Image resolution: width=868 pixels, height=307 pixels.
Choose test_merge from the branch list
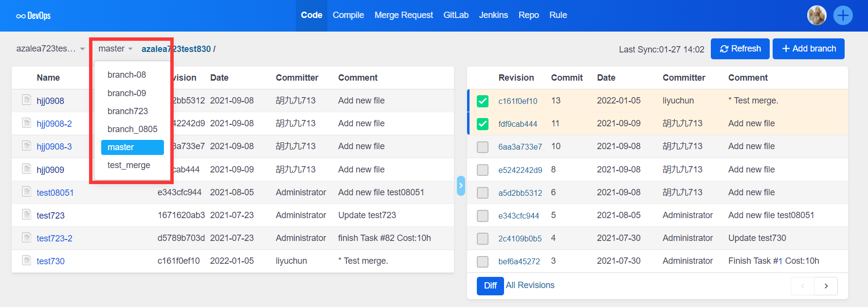[x=129, y=165]
